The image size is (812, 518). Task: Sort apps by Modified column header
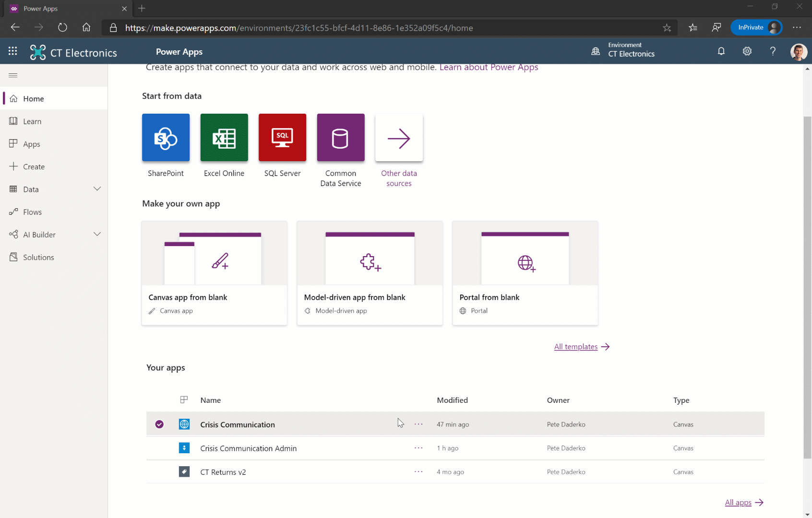(452, 400)
